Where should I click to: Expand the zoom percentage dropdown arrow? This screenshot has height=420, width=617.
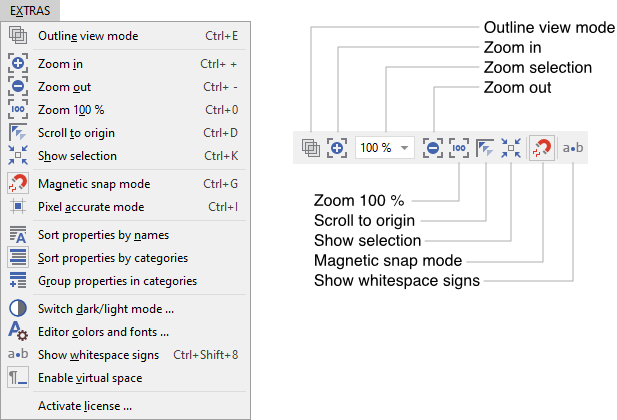pos(404,147)
